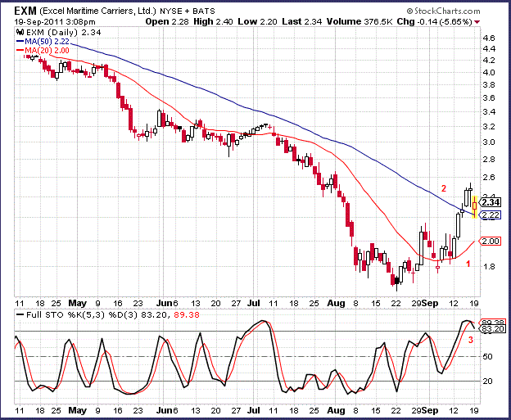Viewport: 511px width, 420px height.
Task: Click the 4.6 price axis label
Action: click(488, 38)
